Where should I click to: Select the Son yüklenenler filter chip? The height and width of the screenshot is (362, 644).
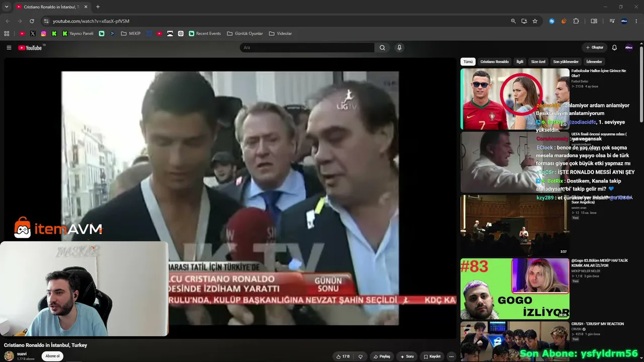point(566,62)
